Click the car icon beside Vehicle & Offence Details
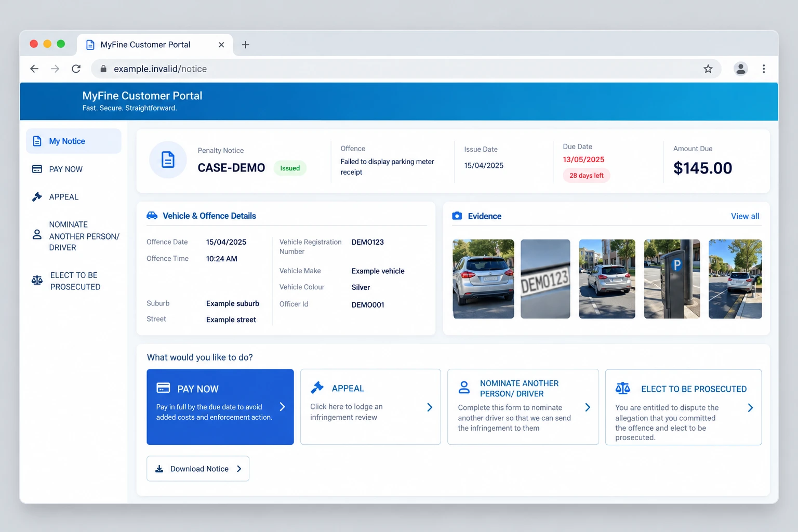The height and width of the screenshot is (532, 798). [x=152, y=216]
